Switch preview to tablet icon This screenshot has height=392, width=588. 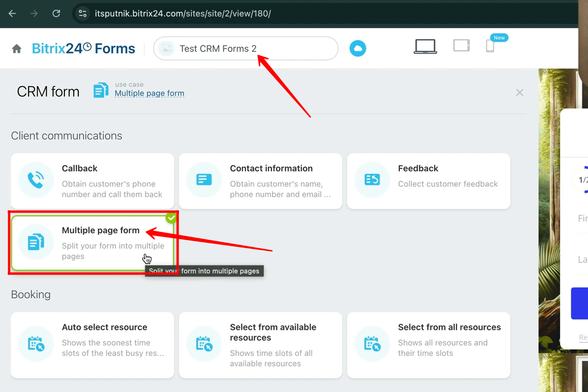pos(462,46)
